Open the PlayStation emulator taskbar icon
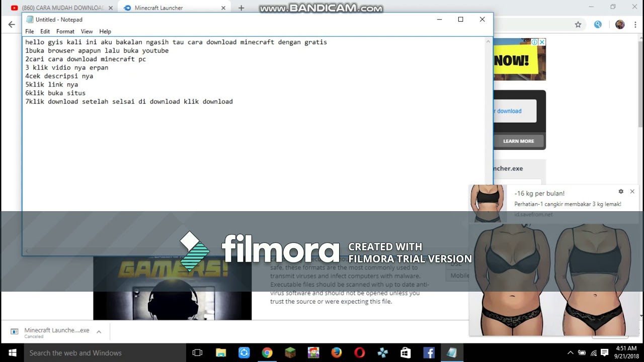The height and width of the screenshot is (362, 644). point(383,353)
